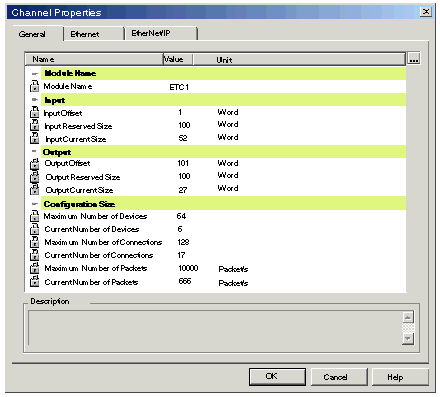Click lock icon beside Output Reserved Size
Image resolution: width=440 pixels, height=397 pixels.
[x=34, y=177]
